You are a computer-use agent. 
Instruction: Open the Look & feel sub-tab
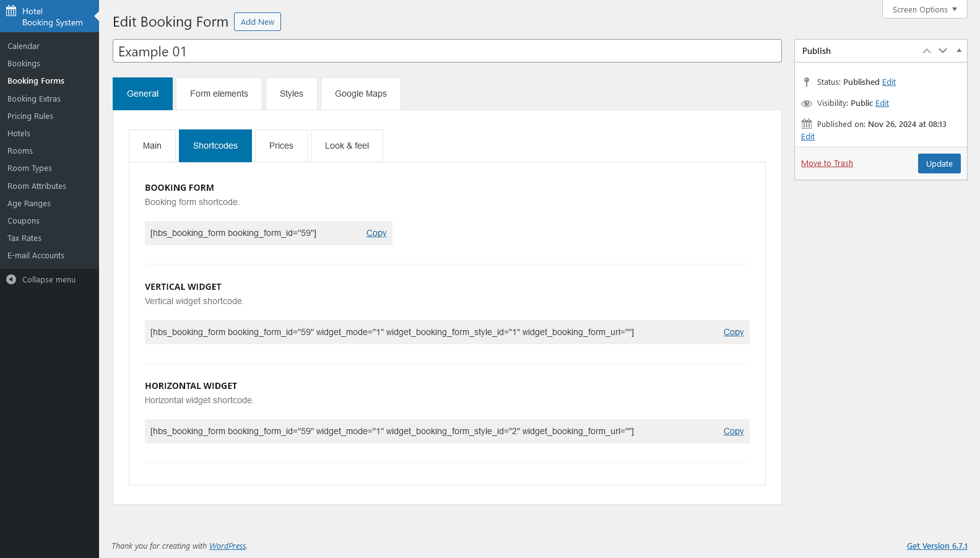point(347,146)
